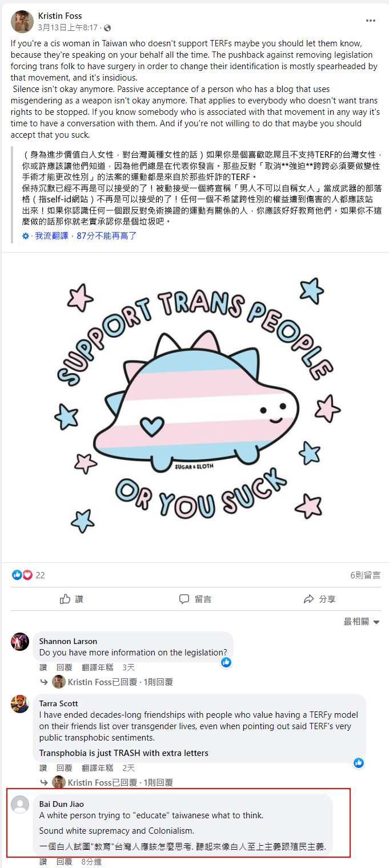This screenshot has width=389, height=868.
Task: Open the Support Trans People image
Action: pyautogui.click(x=195, y=407)
